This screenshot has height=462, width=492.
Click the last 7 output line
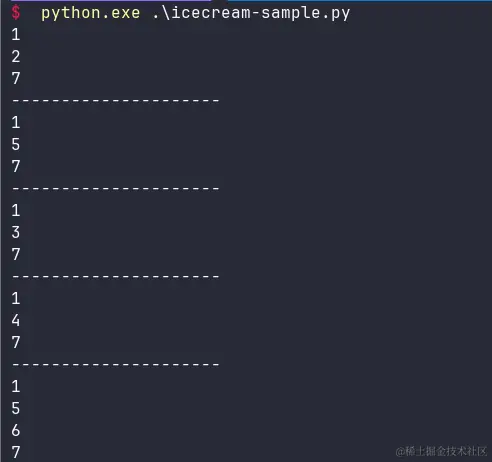pos(16,452)
